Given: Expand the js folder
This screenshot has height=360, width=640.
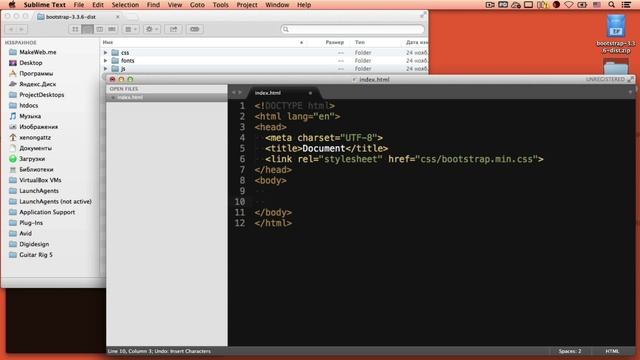Looking at the screenshot, I should point(106,69).
